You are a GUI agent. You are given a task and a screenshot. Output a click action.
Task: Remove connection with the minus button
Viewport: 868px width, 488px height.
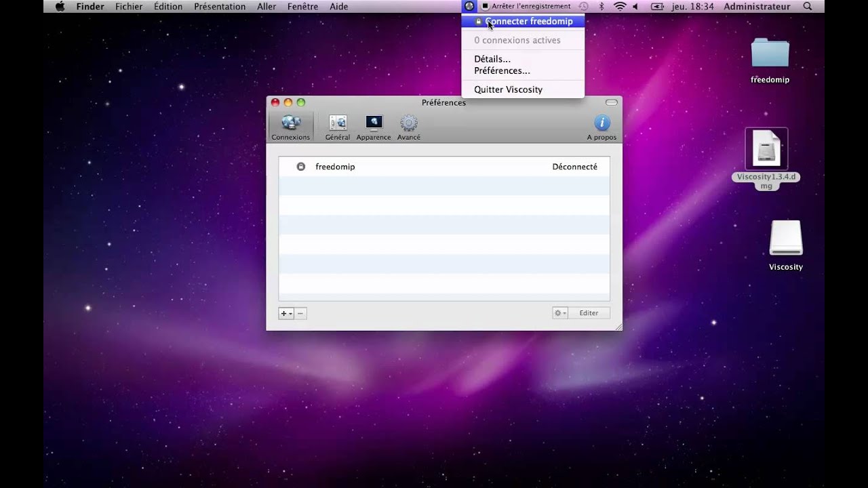click(300, 313)
